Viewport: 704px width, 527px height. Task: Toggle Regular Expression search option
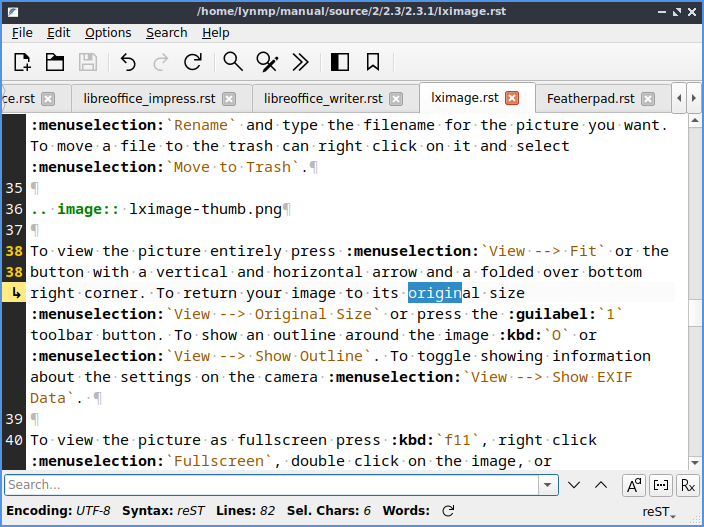687,485
